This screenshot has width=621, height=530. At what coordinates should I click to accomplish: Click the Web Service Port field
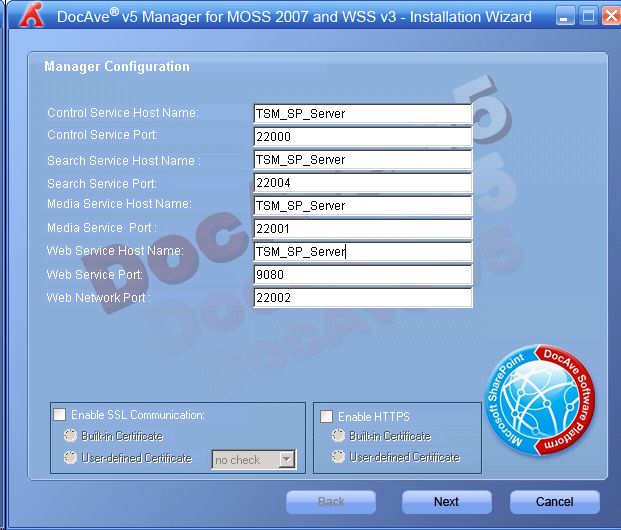362,275
